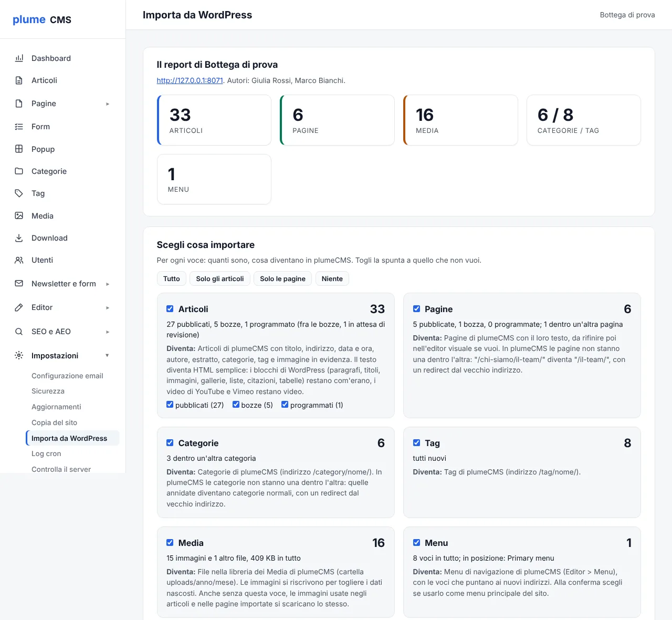This screenshot has height=620, width=672.
Task: Expand the SEO e AEO submenu arrow
Action: pos(108,332)
